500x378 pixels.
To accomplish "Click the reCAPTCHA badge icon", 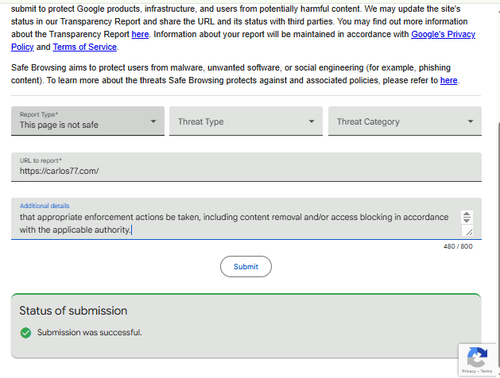I will pos(477,357).
